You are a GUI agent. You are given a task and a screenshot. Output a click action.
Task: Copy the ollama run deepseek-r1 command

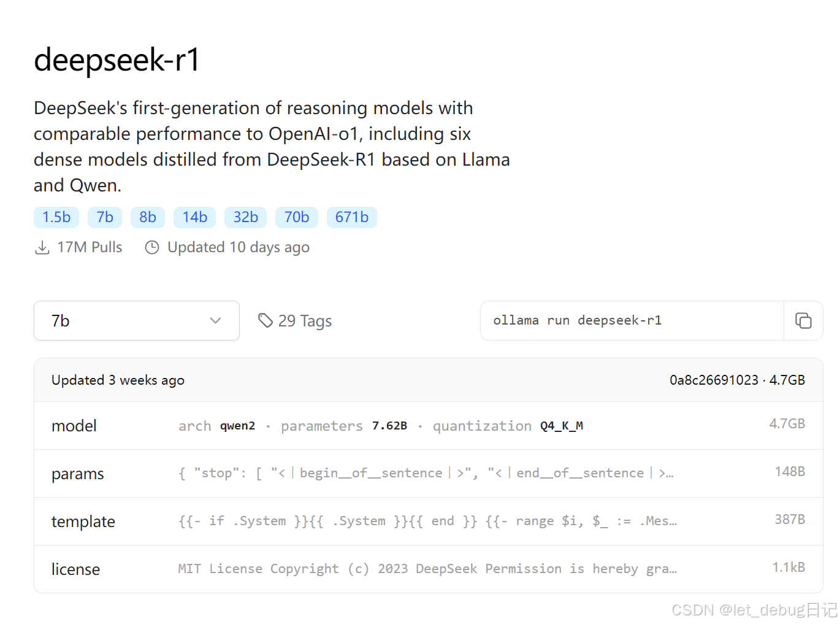[x=803, y=320]
